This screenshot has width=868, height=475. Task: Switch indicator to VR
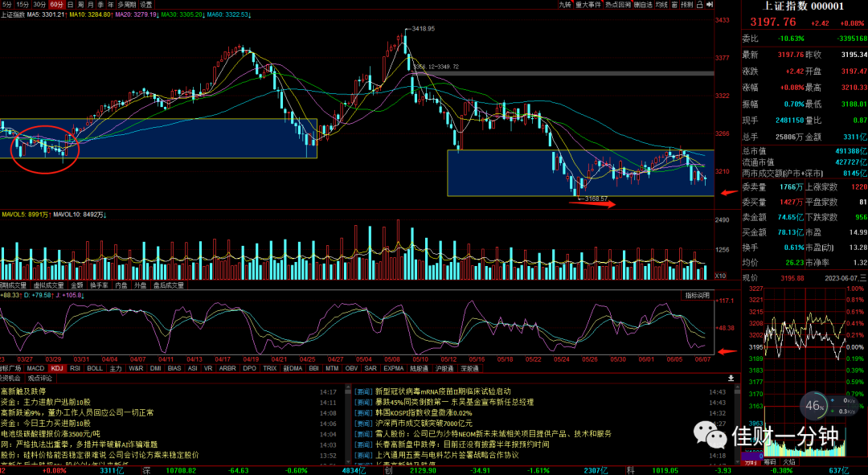208,368
